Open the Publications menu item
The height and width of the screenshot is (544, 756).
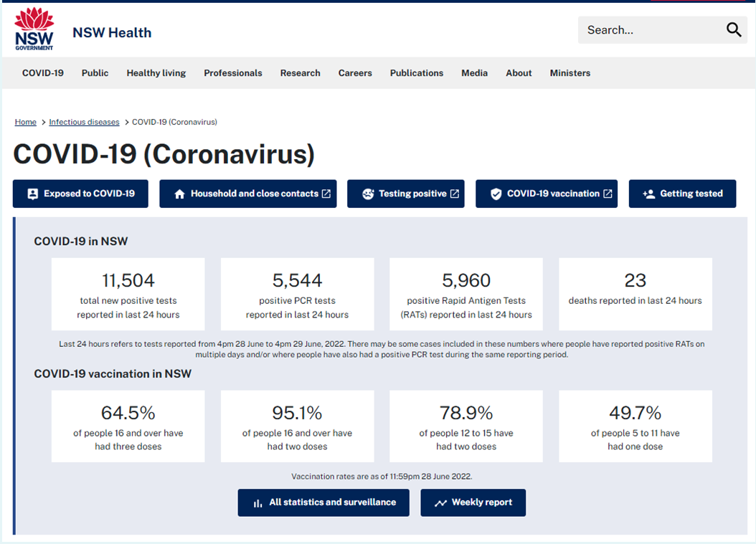coord(417,73)
